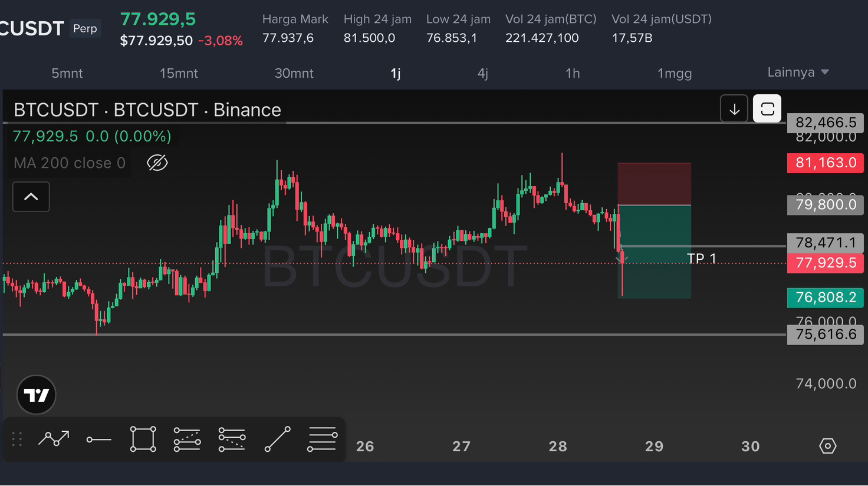The image size is (868, 486).
Task: Switch to the 15mnt timeframe
Action: [179, 73]
